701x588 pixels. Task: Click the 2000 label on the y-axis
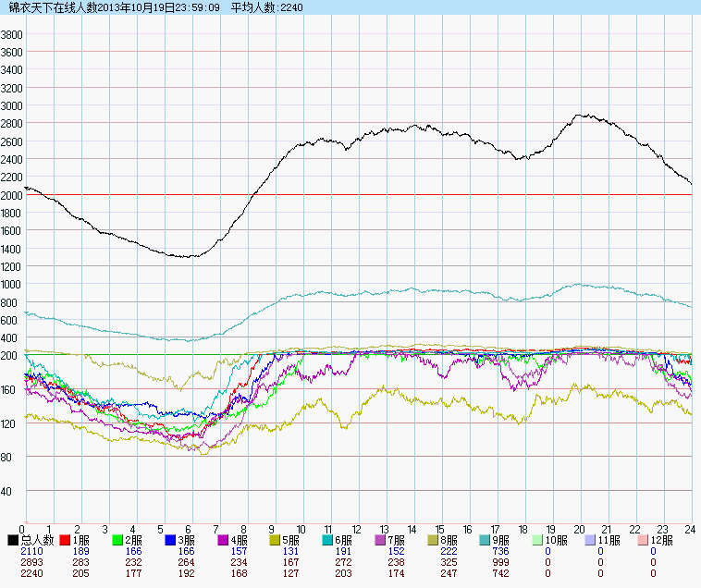pos(12,195)
